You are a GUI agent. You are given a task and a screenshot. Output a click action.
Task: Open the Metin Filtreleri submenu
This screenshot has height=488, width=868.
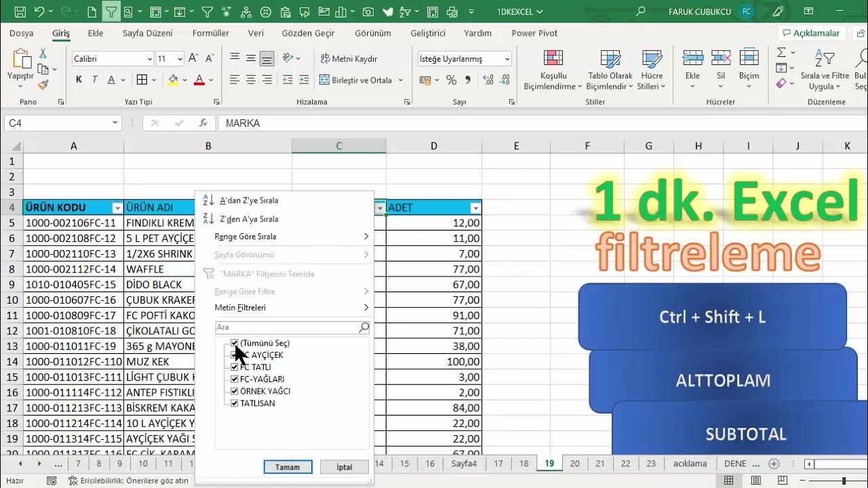284,308
